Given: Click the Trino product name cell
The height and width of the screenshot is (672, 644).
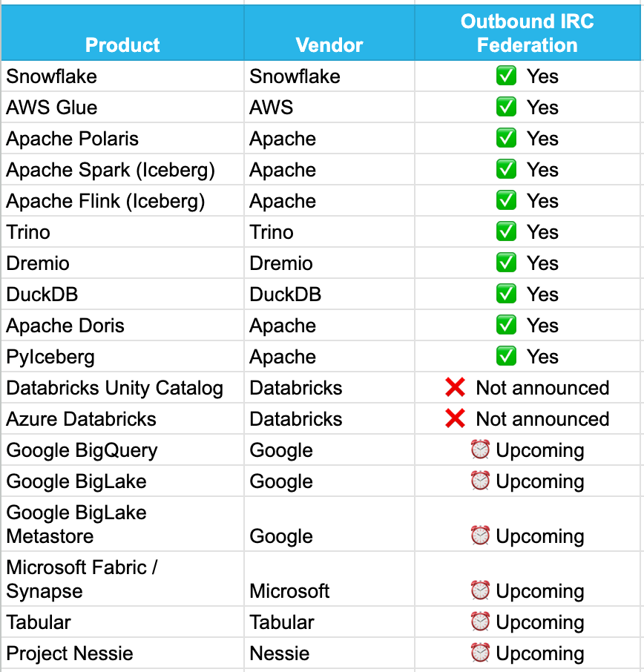Looking at the screenshot, I should pos(29,232).
